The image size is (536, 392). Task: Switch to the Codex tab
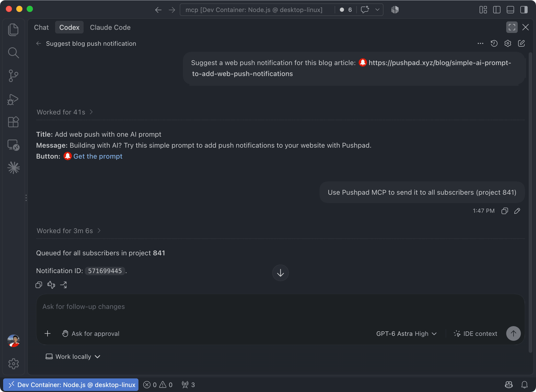pyautogui.click(x=69, y=27)
